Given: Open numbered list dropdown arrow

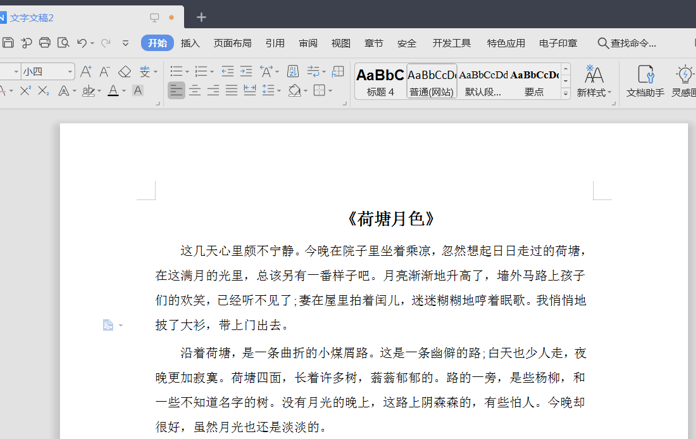Looking at the screenshot, I should 212,71.
